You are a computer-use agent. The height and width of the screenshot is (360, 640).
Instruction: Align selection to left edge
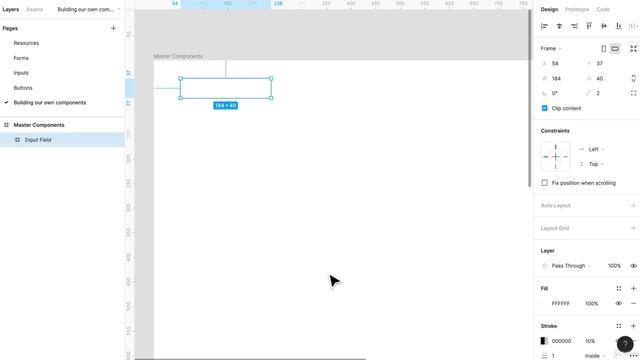pos(544,26)
